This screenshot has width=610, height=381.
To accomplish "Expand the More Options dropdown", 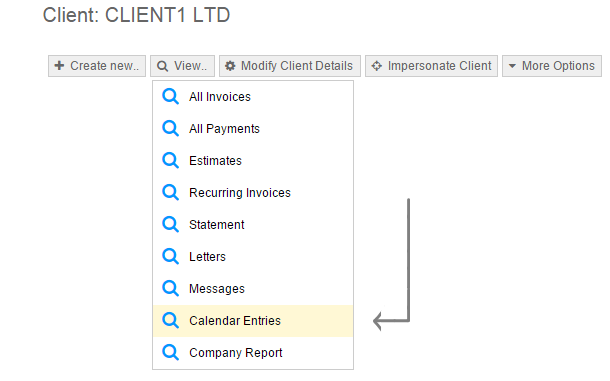I will (552, 66).
